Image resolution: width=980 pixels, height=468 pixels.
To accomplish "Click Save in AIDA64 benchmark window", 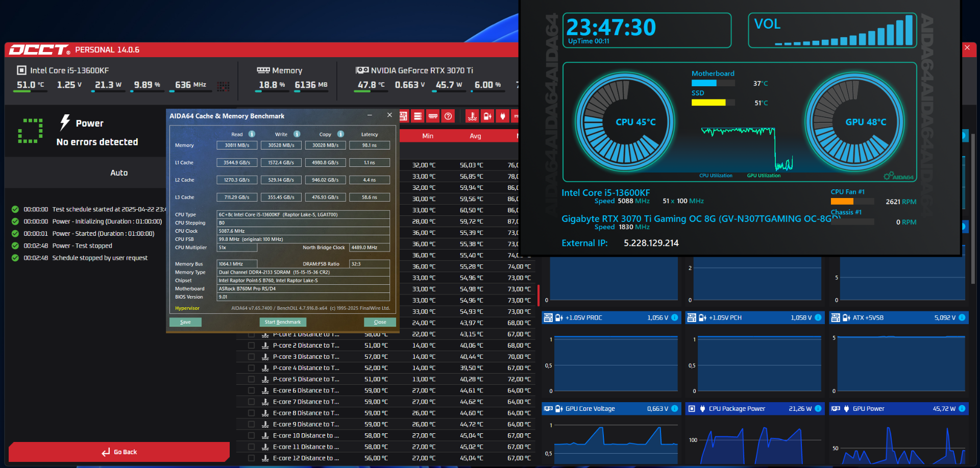I will coord(185,322).
